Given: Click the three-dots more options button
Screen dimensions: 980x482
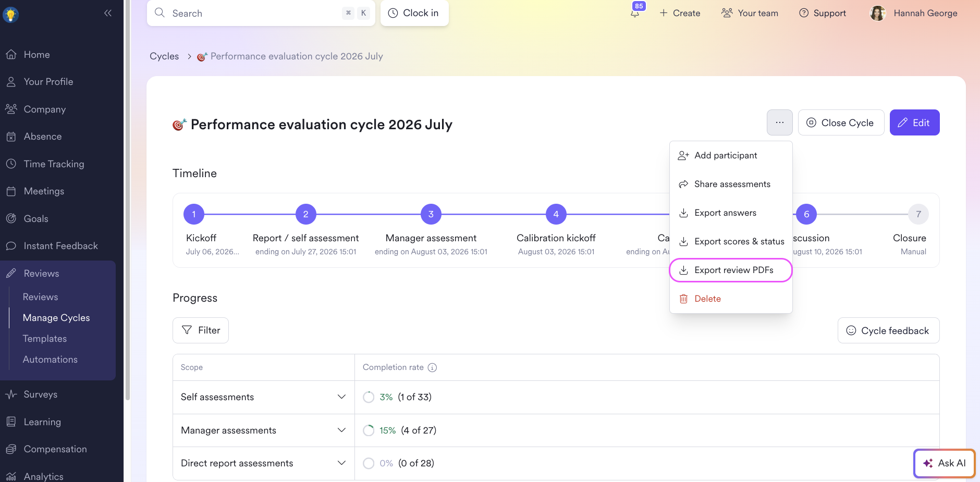Looking at the screenshot, I should 779,122.
